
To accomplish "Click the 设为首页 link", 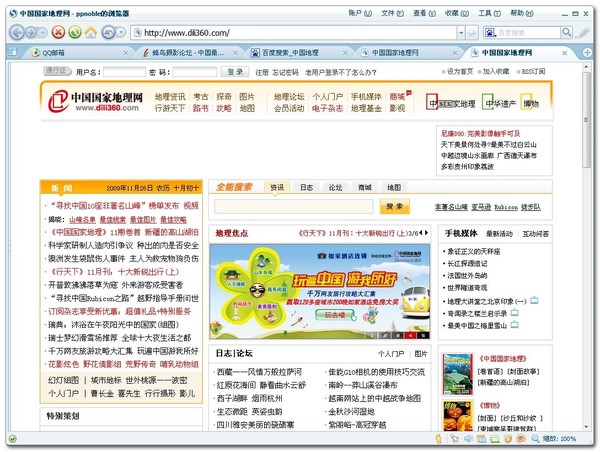I will (460, 71).
